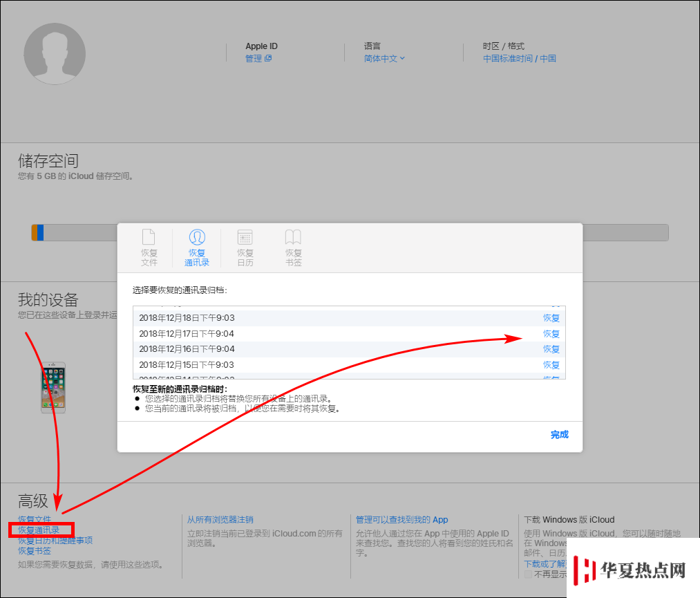Open the 管理 Apple ID link

(x=258, y=59)
